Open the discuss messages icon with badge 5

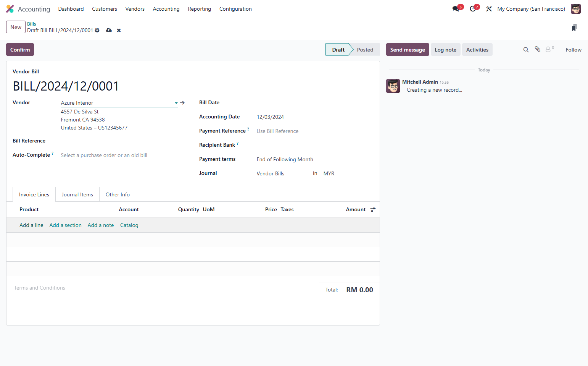click(456, 9)
